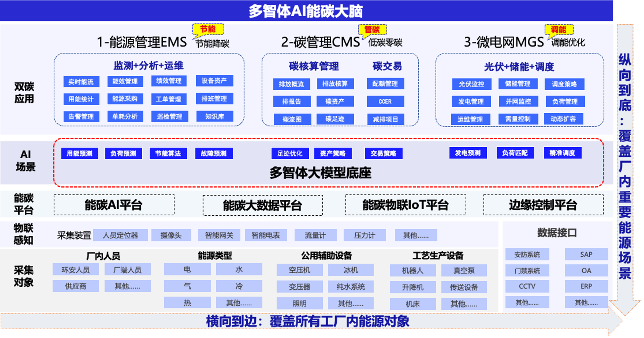Select the 动态扩容 box in 微电网MGS
This screenshot has width=644, height=338.
[x=563, y=119]
